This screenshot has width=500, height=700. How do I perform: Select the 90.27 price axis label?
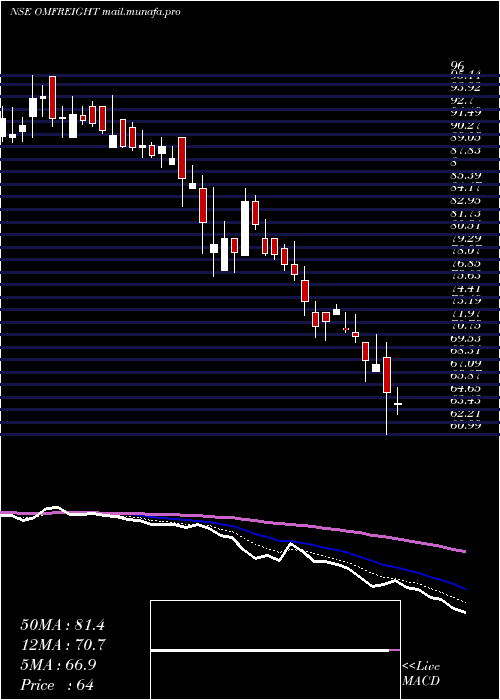click(x=466, y=126)
